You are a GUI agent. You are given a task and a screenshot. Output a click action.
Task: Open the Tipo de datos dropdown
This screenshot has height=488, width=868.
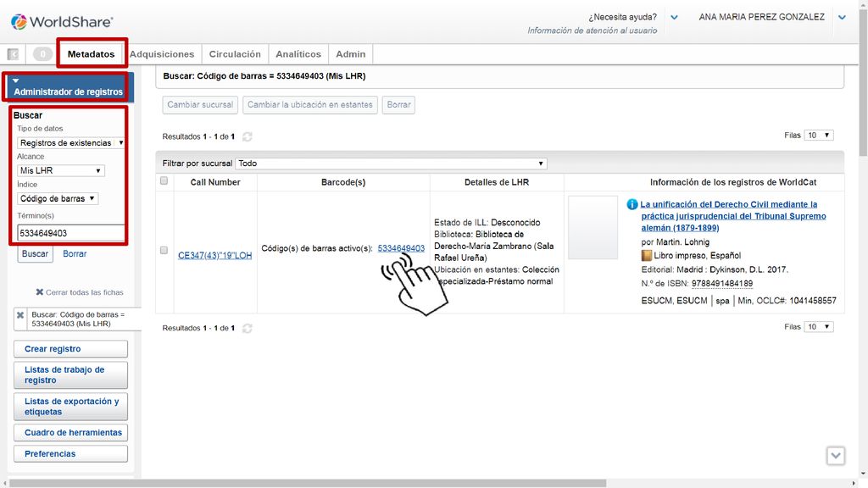pos(71,142)
